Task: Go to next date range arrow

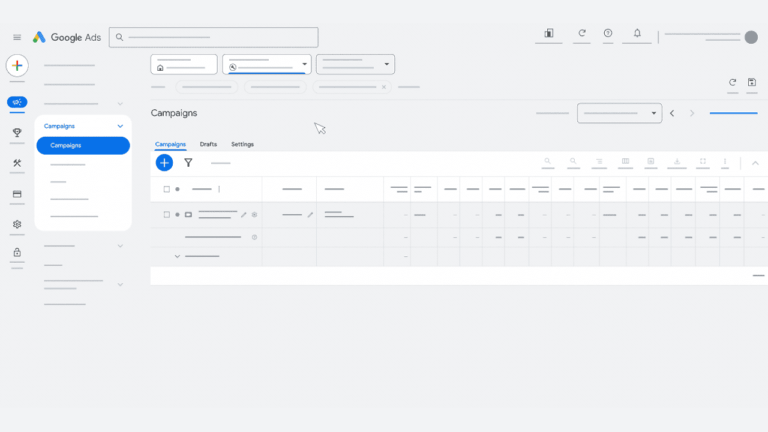Action: coord(692,113)
